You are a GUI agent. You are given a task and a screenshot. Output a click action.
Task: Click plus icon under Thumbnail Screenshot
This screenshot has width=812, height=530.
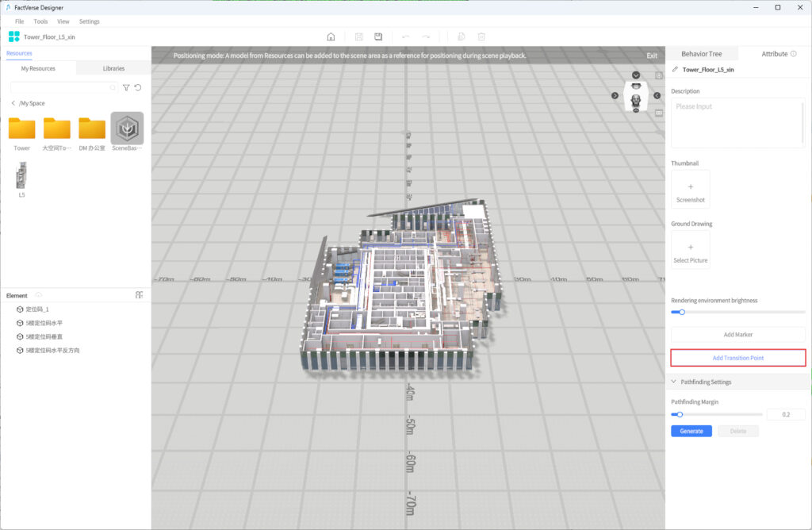[691, 186]
